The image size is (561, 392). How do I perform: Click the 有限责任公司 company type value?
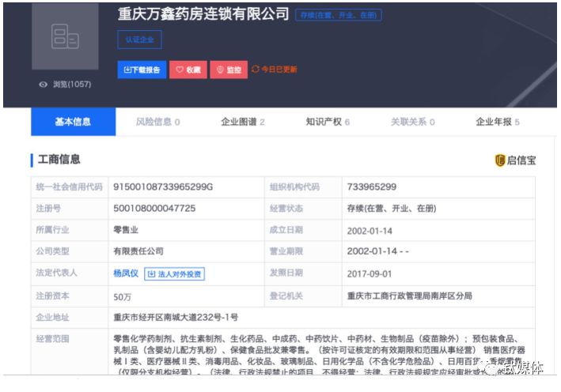(x=138, y=251)
